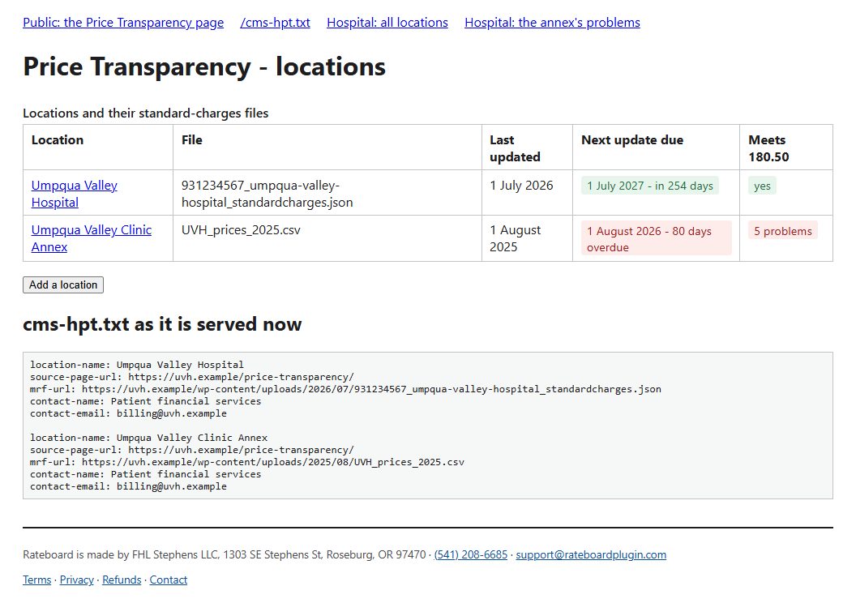Open the Terms footer link

(x=37, y=580)
